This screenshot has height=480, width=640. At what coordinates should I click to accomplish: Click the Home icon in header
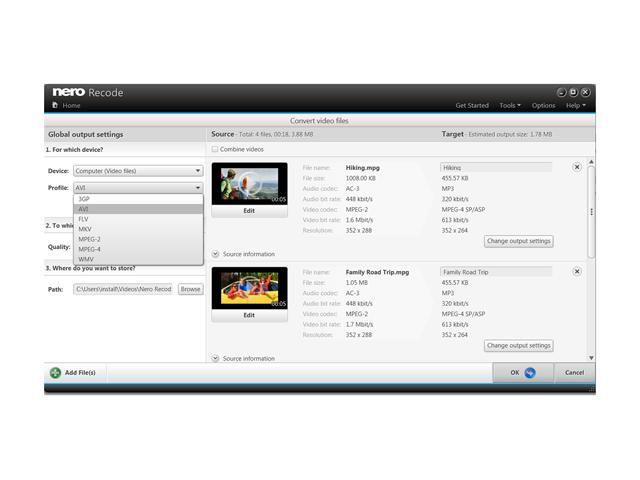coord(55,105)
